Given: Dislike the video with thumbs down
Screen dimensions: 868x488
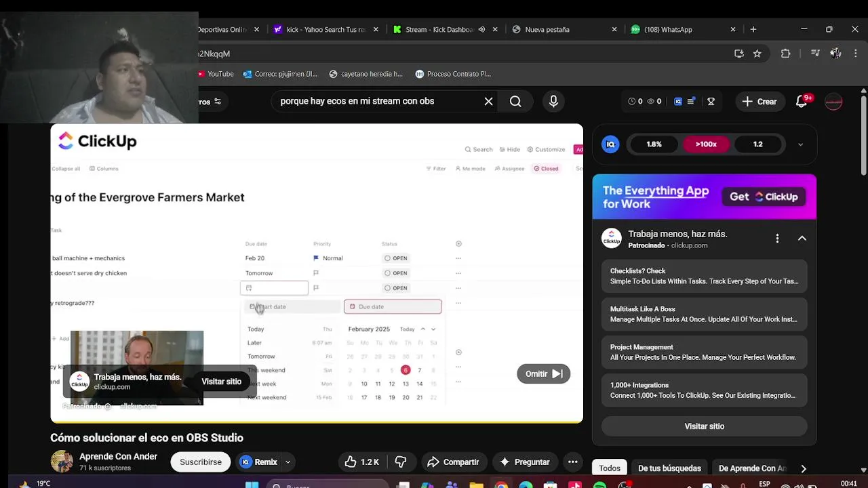Looking at the screenshot, I should pyautogui.click(x=401, y=462).
